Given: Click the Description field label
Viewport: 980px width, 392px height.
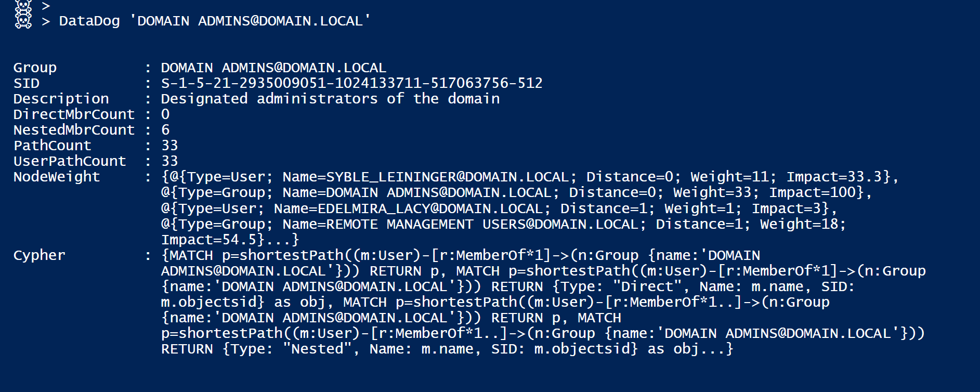Looking at the screenshot, I should pos(61,99).
